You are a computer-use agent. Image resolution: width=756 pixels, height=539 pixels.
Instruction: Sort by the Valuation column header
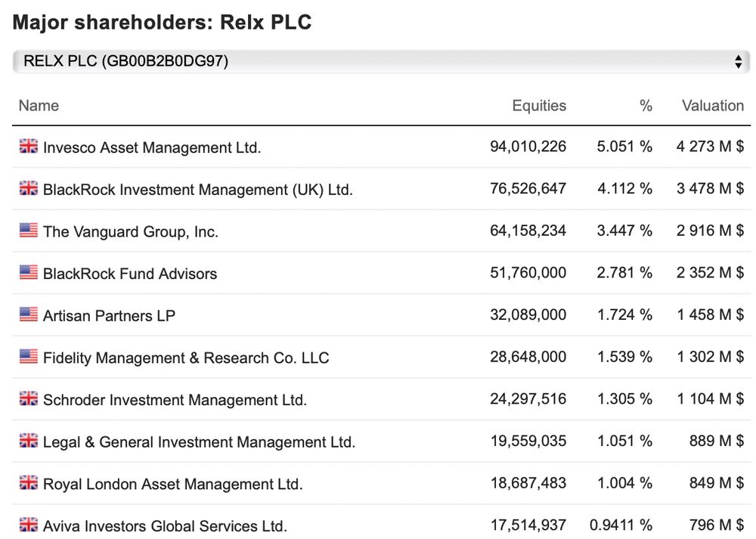(712, 106)
